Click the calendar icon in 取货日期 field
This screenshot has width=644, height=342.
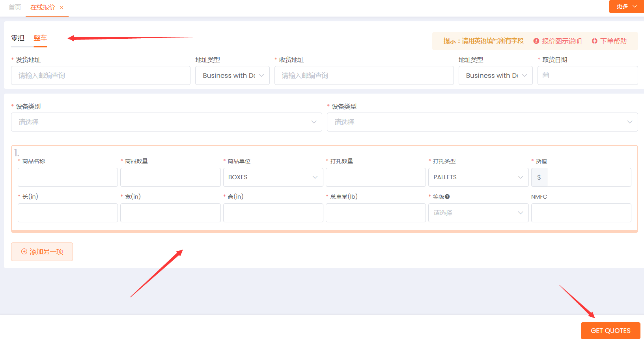coord(546,75)
